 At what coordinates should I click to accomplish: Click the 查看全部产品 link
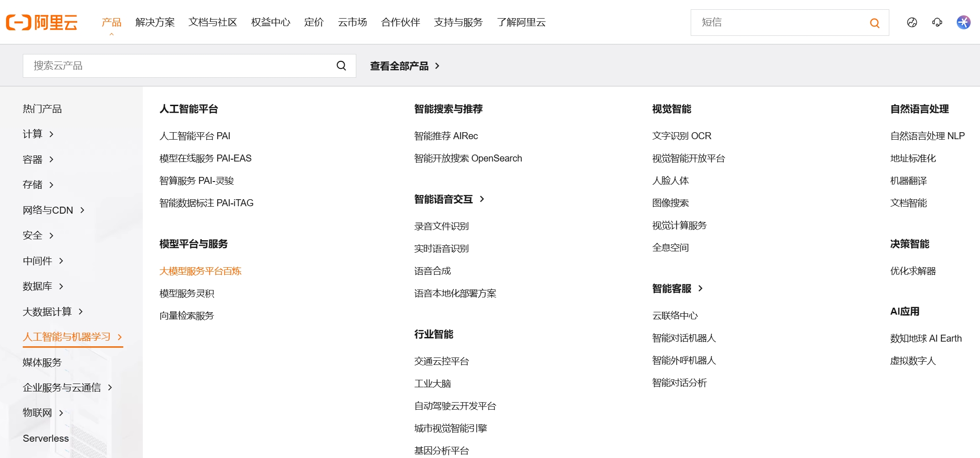pyautogui.click(x=405, y=66)
